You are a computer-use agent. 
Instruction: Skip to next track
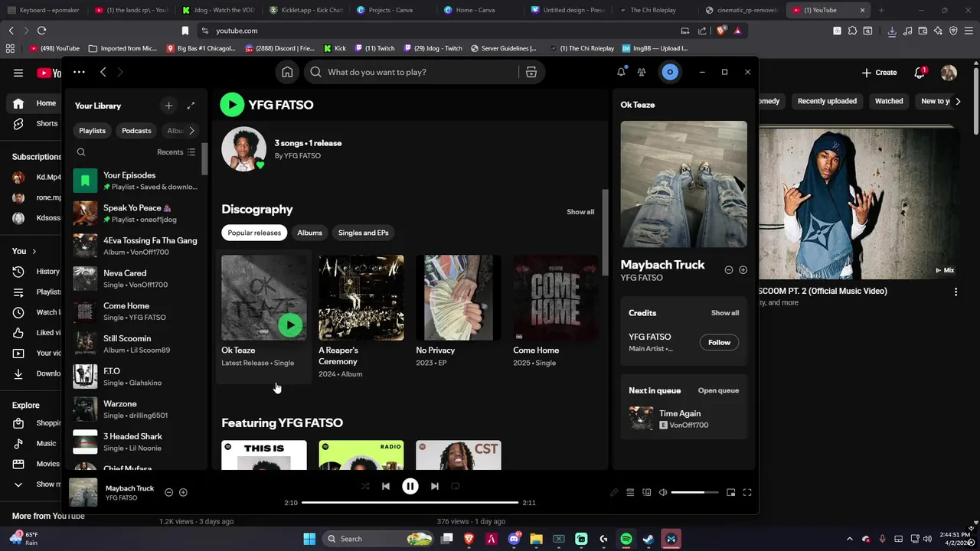point(434,486)
